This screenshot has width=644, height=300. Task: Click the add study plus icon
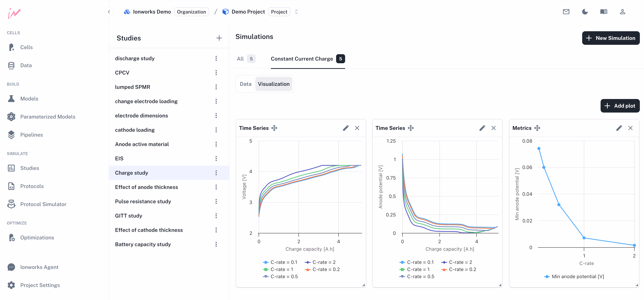(219, 38)
